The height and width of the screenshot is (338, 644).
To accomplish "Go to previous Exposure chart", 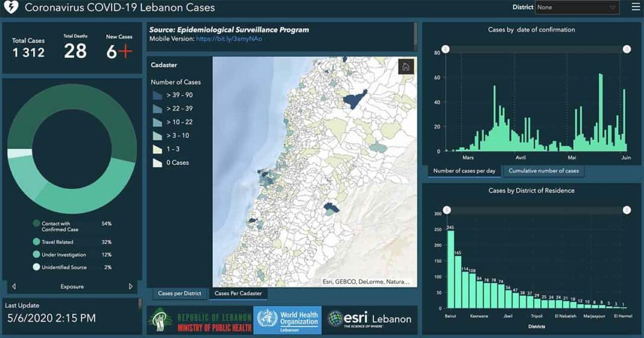I will click(14, 287).
